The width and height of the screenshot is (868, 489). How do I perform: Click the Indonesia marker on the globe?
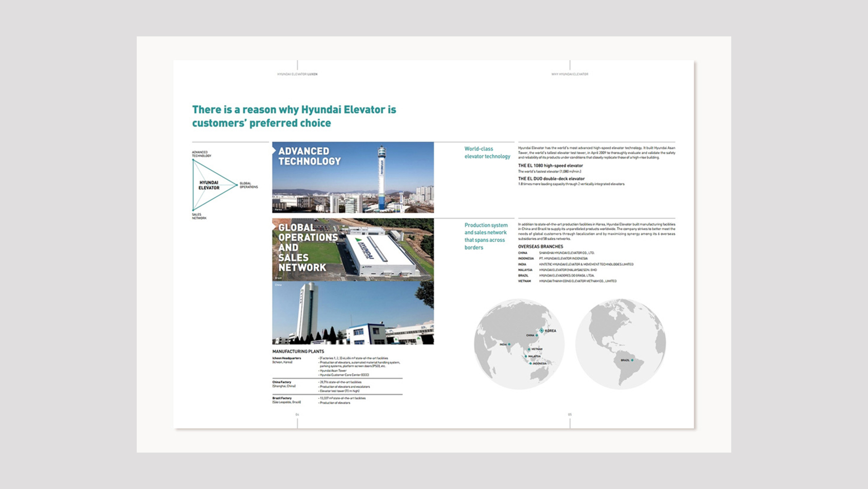coord(530,363)
